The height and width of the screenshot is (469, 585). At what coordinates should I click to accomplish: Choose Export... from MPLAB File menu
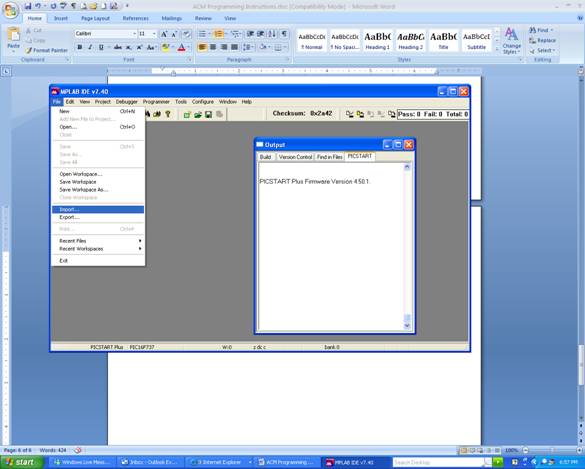point(98,217)
